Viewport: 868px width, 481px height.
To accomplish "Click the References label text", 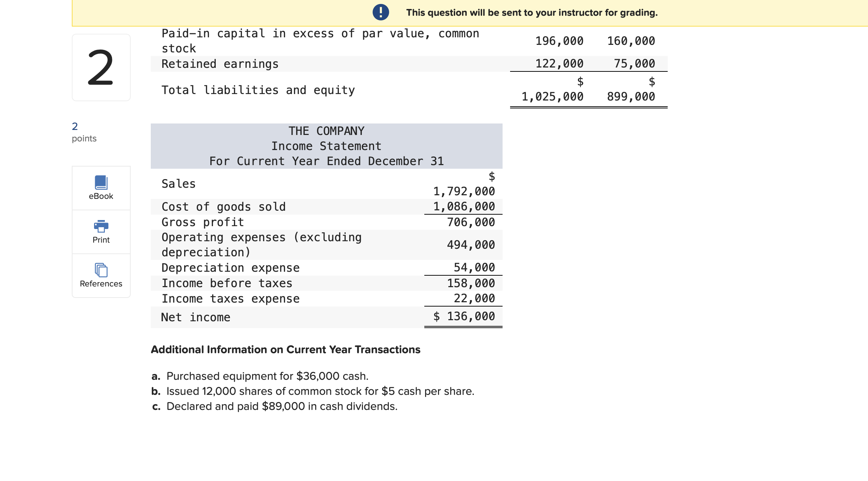I will [101, 284].
